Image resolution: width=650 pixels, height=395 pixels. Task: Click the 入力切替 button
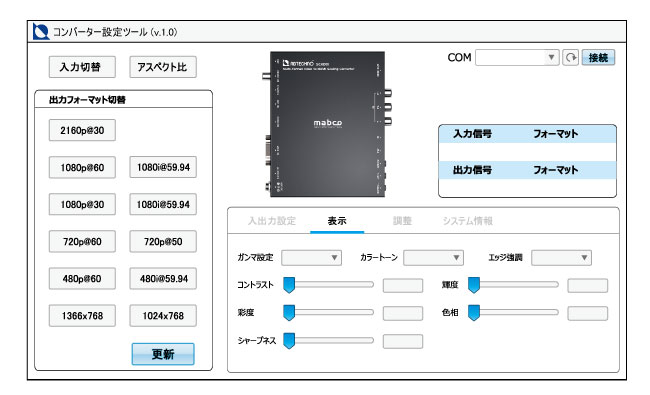click(x=82, y=67)
